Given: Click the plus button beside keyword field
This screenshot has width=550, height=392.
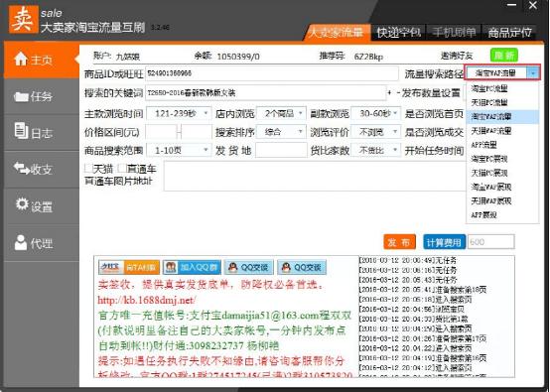Looking at the screenshot, I should click(x=389, y=93).
